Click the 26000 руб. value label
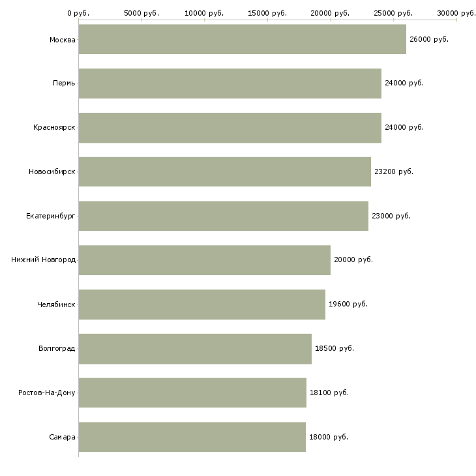Screen dimensions: 476x476 tap(429, 40)
